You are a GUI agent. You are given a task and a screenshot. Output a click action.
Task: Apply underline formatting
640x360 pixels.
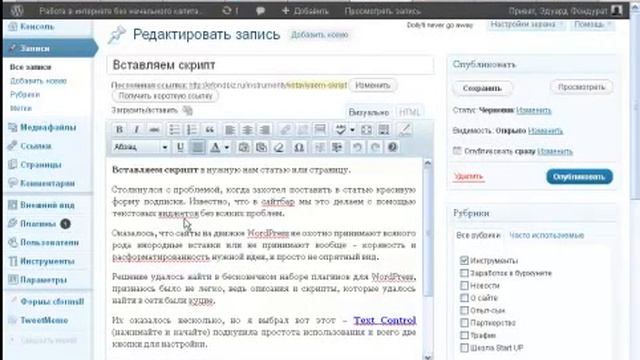tap(180, 147)
